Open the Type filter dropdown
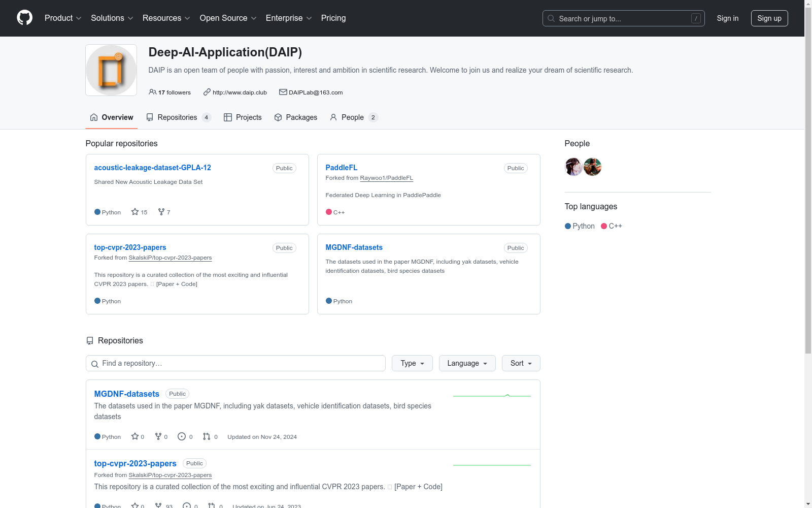 412,363
